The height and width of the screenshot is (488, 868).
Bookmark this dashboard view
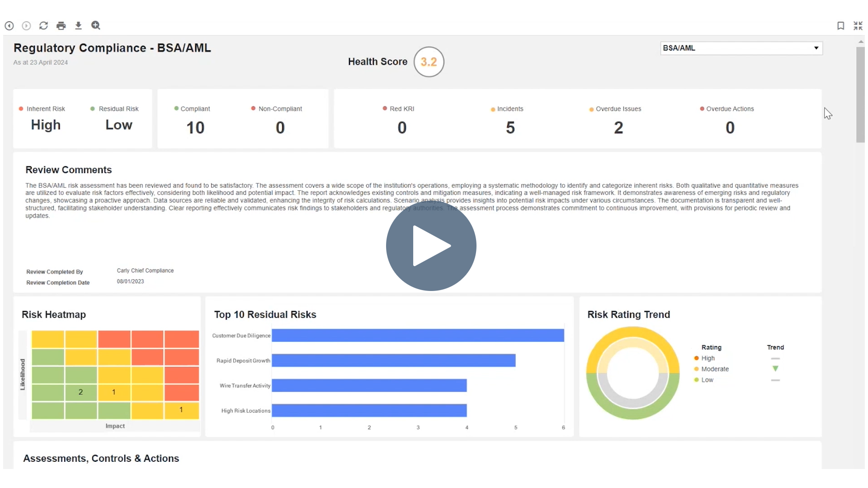tap(840, 26)
